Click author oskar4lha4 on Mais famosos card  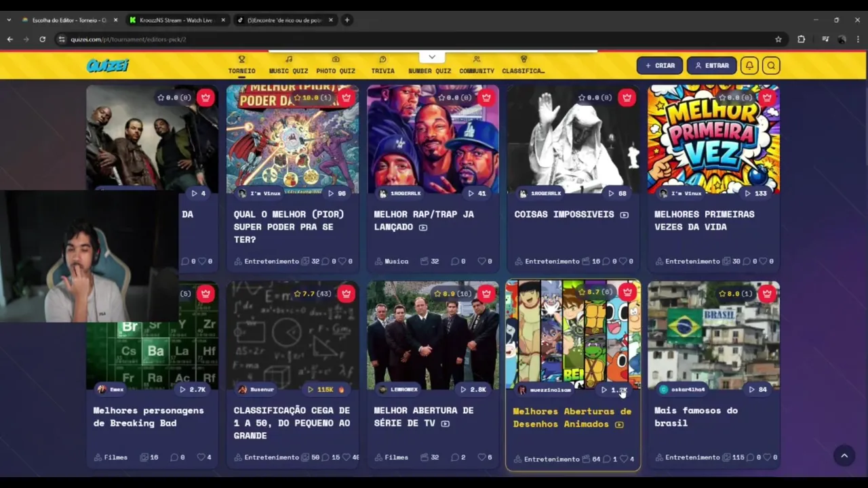(x=682, y=389)
